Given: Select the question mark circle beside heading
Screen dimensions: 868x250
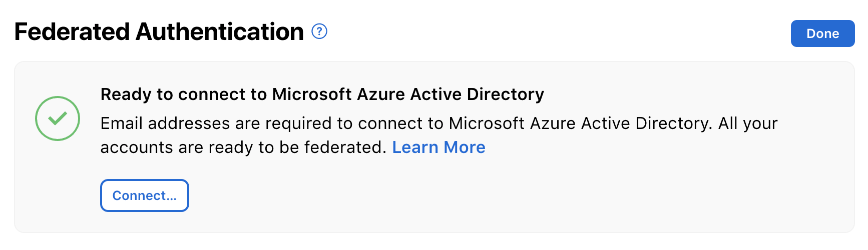Looking at the screenshot, I should pyautogui.click(x=319, y=31).
